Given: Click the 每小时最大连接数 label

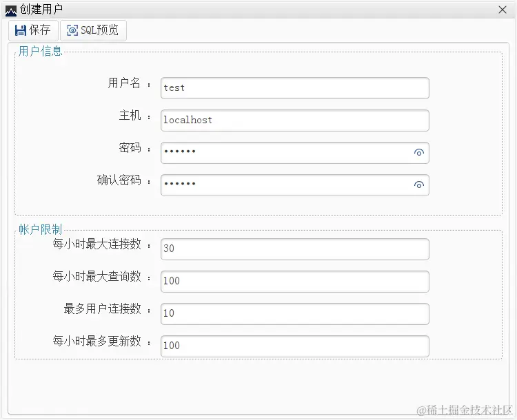Looking at the screenshot, I should click(x=97, y=244).
